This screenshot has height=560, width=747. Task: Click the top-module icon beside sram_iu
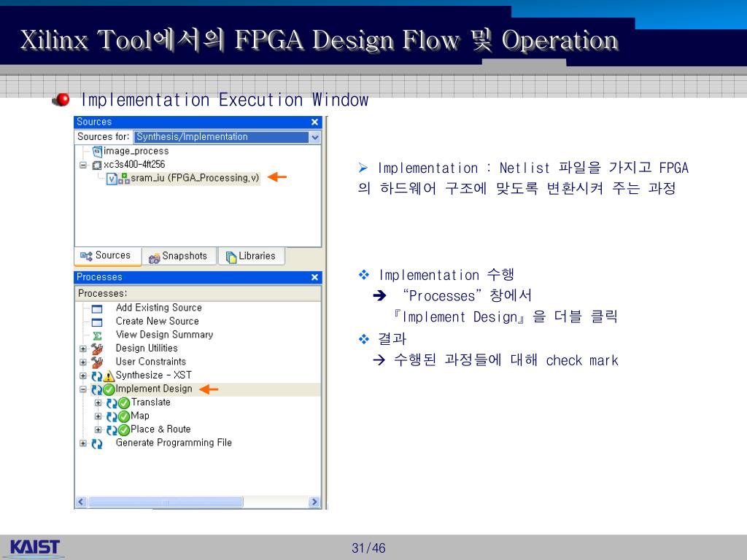click(x=124, y=179)
